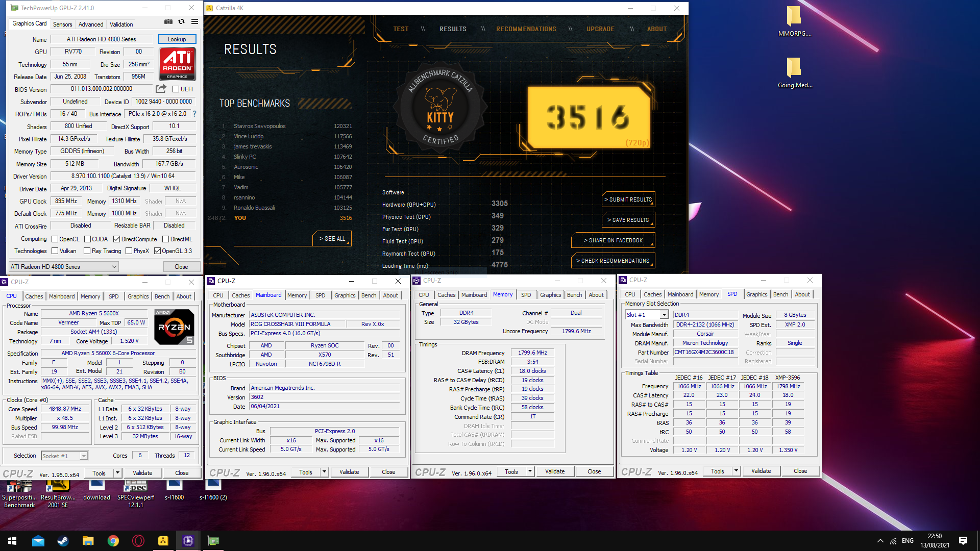Image resolution: width=980 pixels, height=551 pixels.
Task: Toggle DirectML checkbox
Action: click(165, 239)
